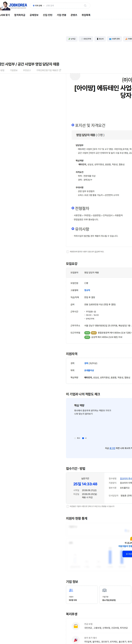Click the magnifier search icon
Screen dimensions: 132x644
point(85,5)
